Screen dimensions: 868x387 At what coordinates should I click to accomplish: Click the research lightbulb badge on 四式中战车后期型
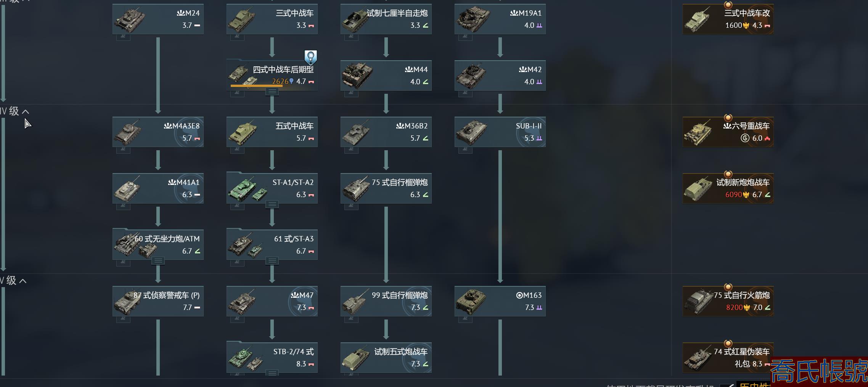[310, 57]
